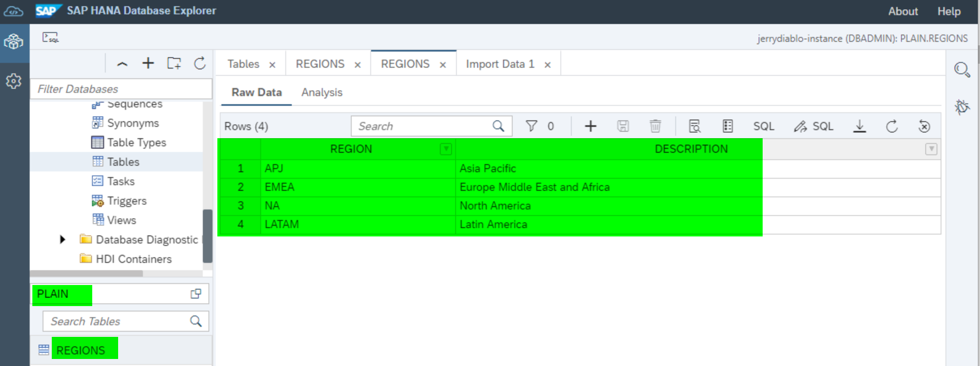Open the SQL console icon

pos(50,37)
